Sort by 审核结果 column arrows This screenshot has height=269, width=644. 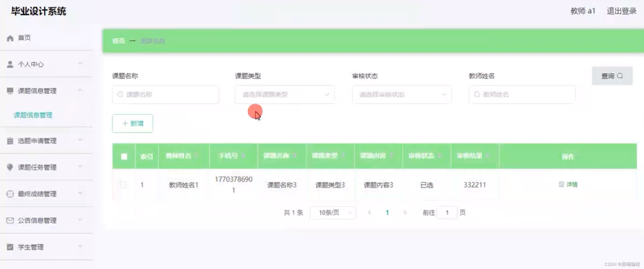coord(488,156)
